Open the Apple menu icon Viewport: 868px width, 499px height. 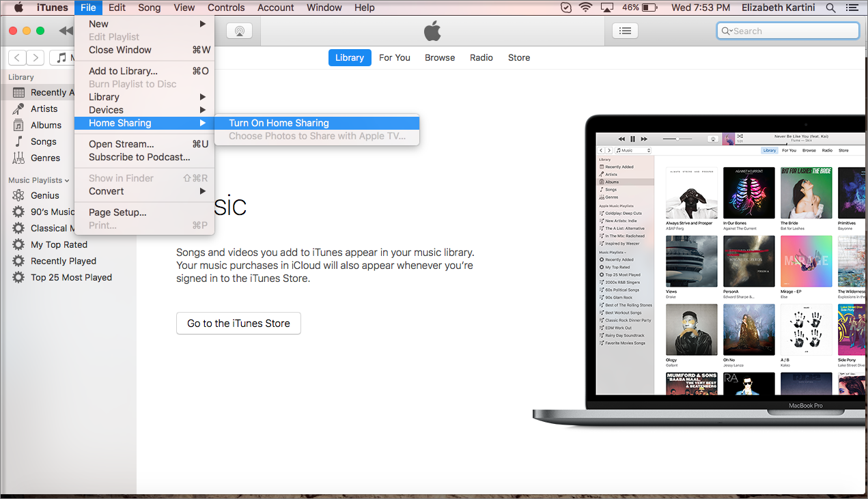[18, 8]
